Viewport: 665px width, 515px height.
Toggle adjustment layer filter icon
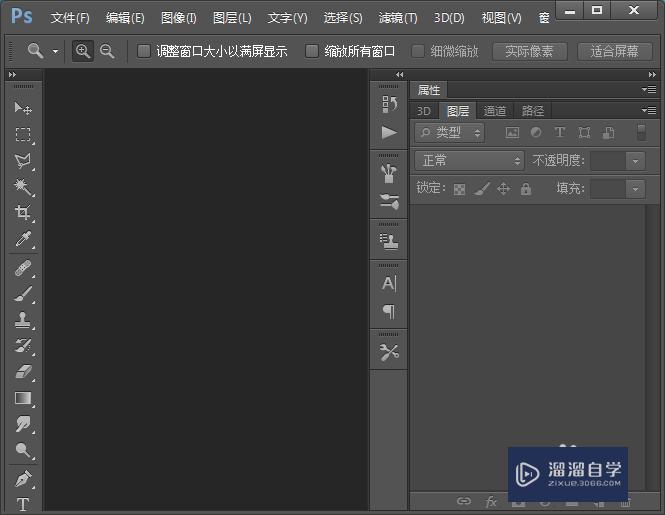point(536,133)
